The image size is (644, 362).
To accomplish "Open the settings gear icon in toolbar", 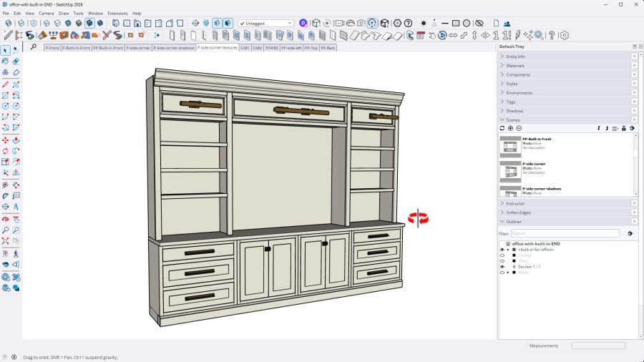I will coord(564,35).
